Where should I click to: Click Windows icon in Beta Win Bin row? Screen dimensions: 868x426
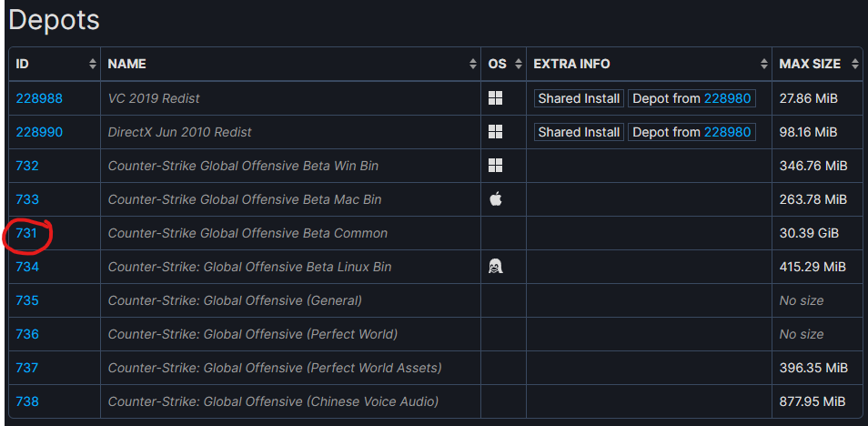(495, 166)
